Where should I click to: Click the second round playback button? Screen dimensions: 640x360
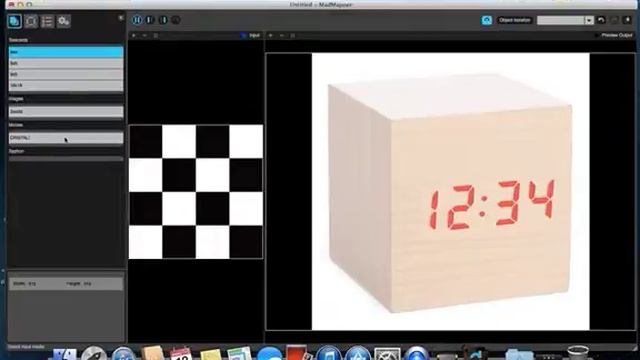150,20
